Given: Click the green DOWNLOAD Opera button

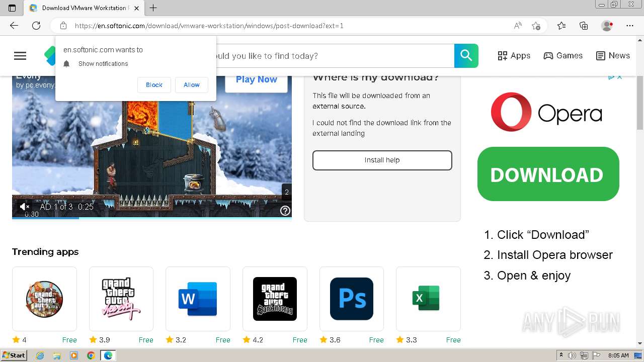Looking at the screenshot, I should click(x=548, y=174).
